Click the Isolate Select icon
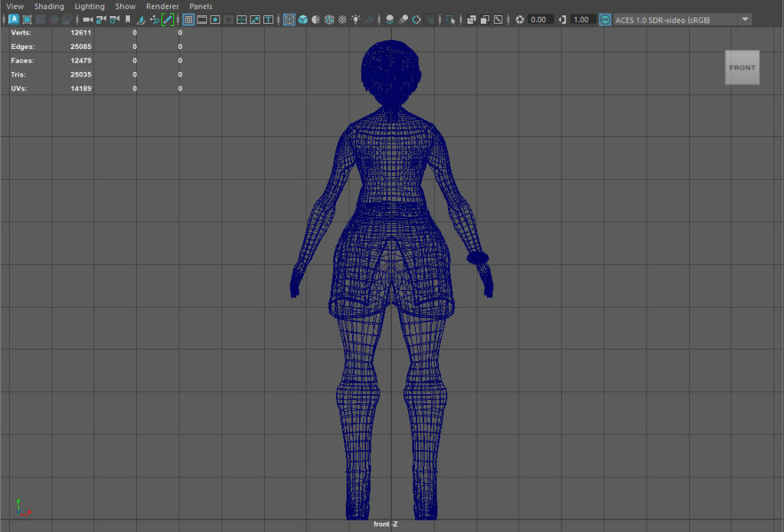This screenshot has height=532, width=784. (450, 19)
